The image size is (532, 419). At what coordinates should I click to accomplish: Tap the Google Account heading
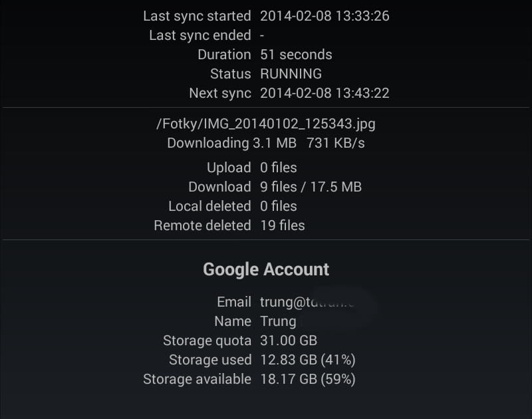coord(266,269)
